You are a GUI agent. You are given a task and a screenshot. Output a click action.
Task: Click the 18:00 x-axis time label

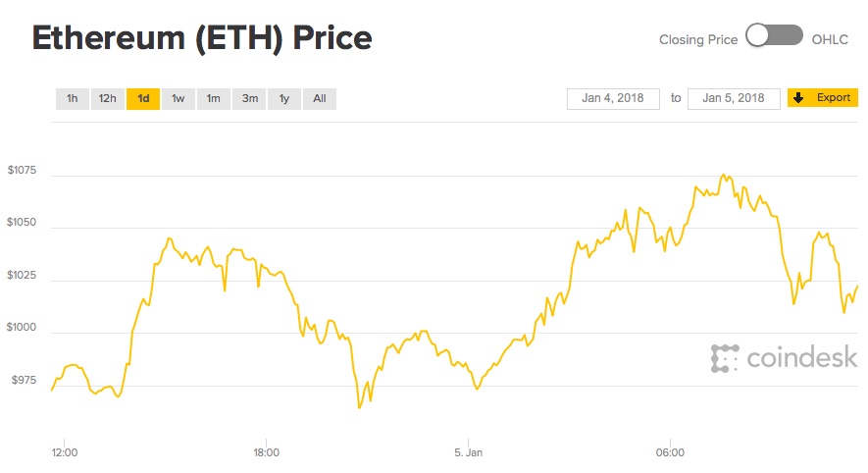pyautogui.click(x=266, y=452)
